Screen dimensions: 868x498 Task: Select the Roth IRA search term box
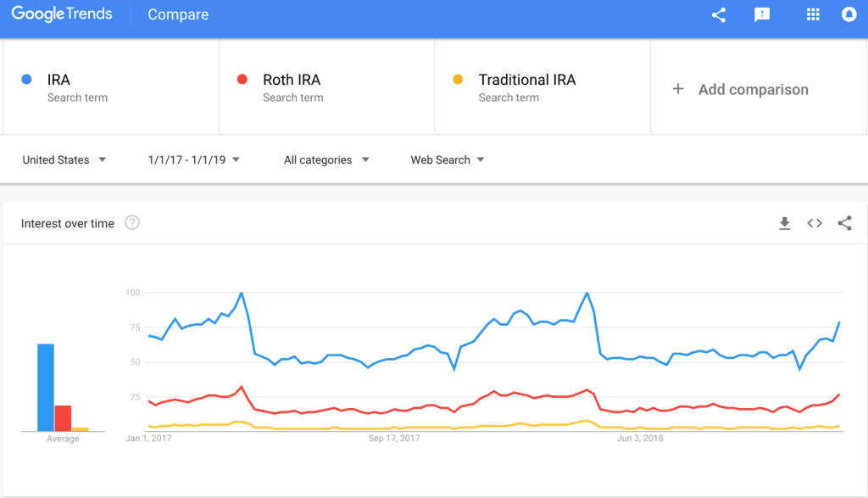click(x=327, y=87)
